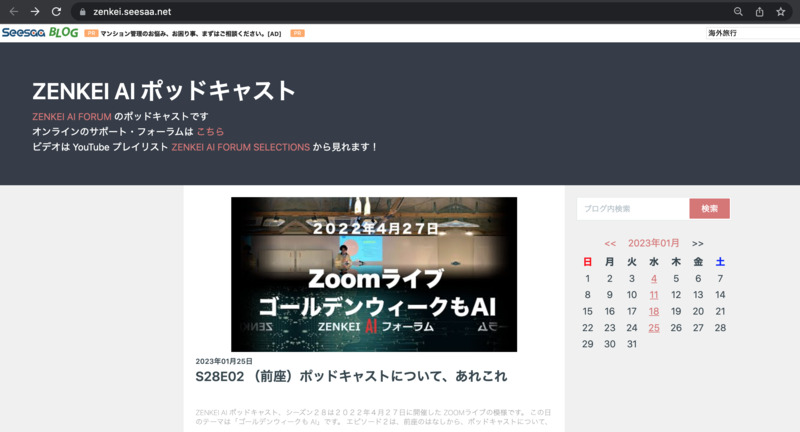800x432 pixels.
Task: Click the 検索 search button
Action: pos(709,209)
